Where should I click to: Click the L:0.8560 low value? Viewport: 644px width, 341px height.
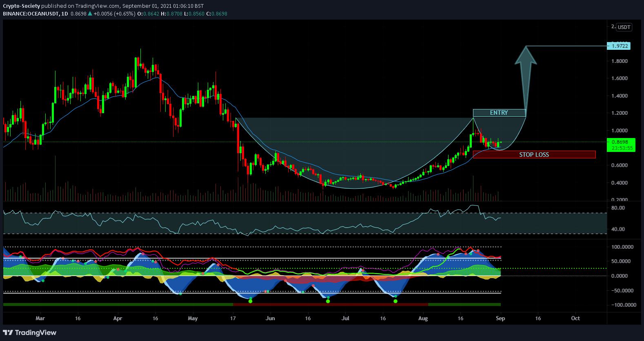[194, 13]
